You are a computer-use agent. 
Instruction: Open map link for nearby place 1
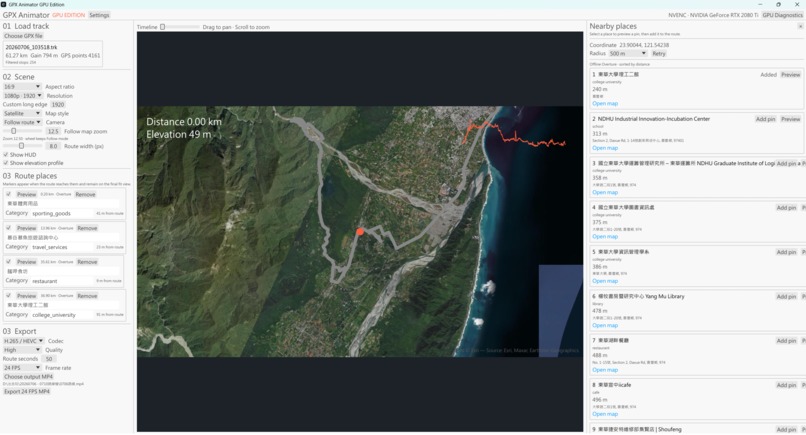pos(605,103)
